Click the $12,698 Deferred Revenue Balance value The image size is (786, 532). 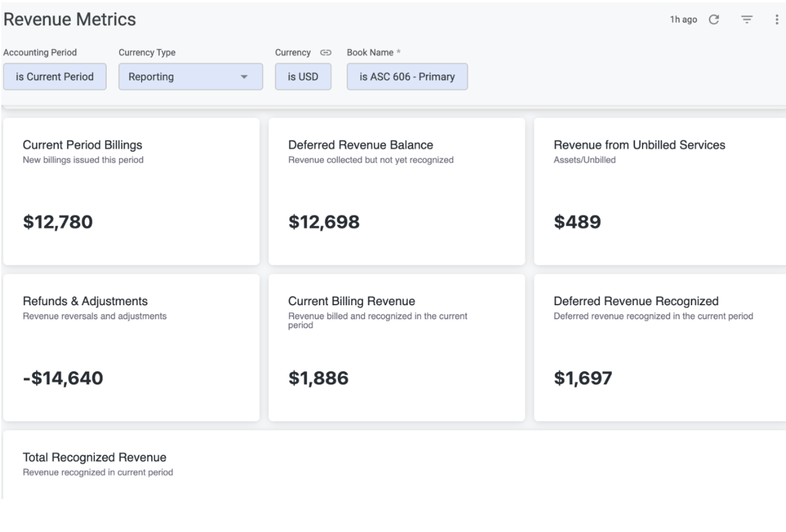(x=324, y=222)
